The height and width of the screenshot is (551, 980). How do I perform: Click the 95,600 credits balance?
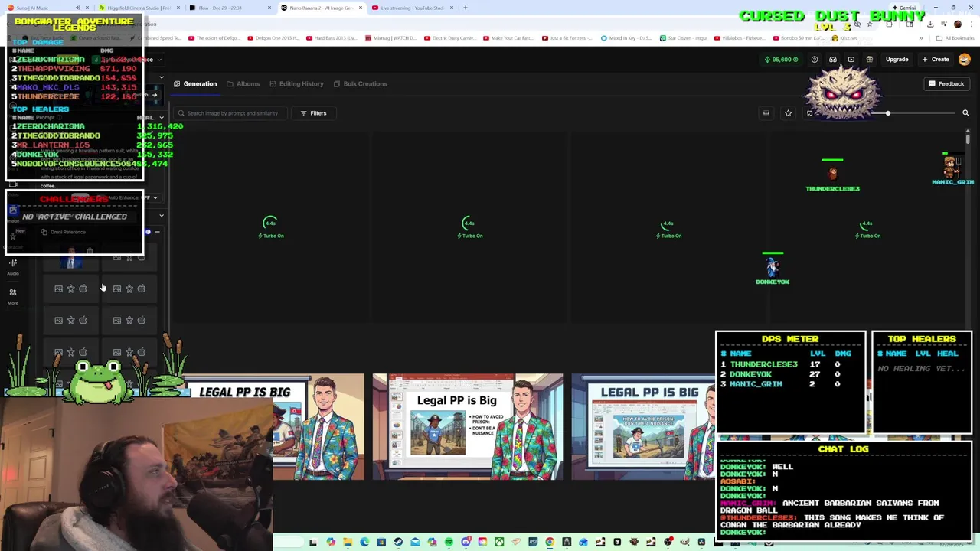point(781,59)
